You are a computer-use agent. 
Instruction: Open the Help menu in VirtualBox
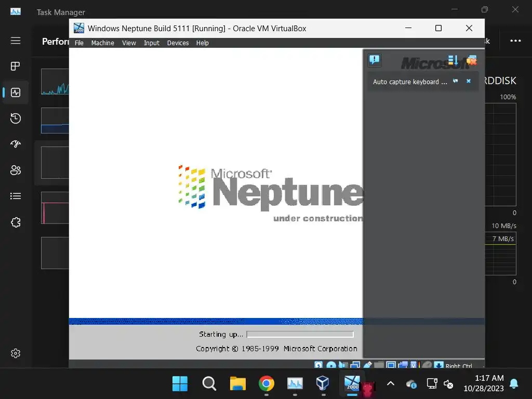202,43
